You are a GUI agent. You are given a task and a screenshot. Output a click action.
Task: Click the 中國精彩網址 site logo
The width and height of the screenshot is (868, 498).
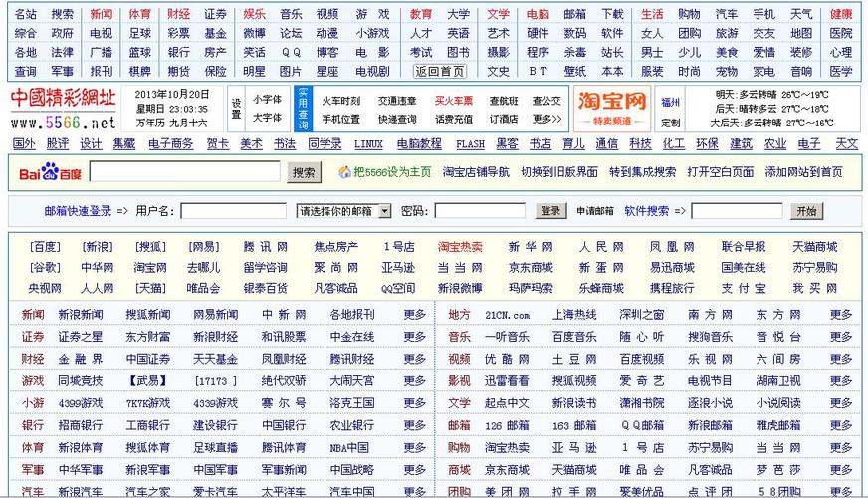point(63,98)
